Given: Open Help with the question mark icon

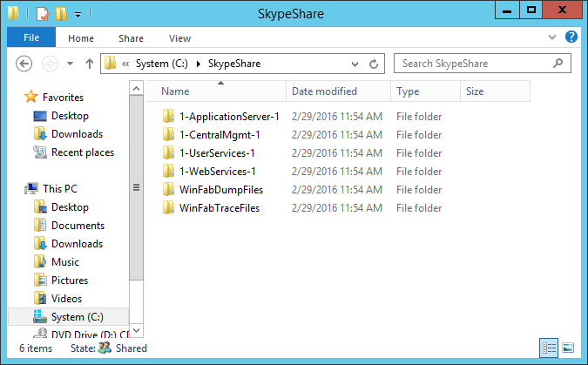Looking at the screenshot, I should tap(571, 37).
